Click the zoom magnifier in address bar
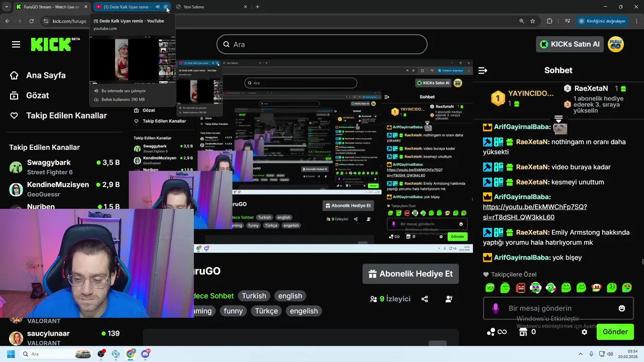This screenshot has height=362, width=644. 521,21
